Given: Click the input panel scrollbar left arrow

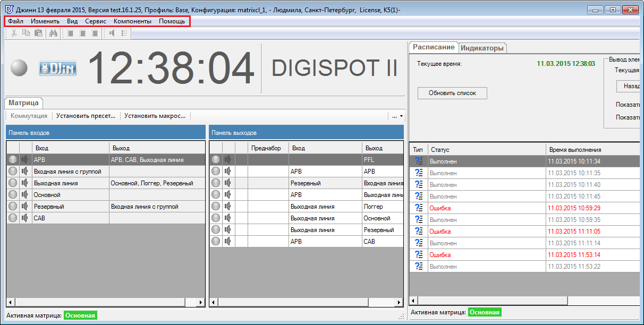Looking at the screenshot, I should [x=11, y=302].
